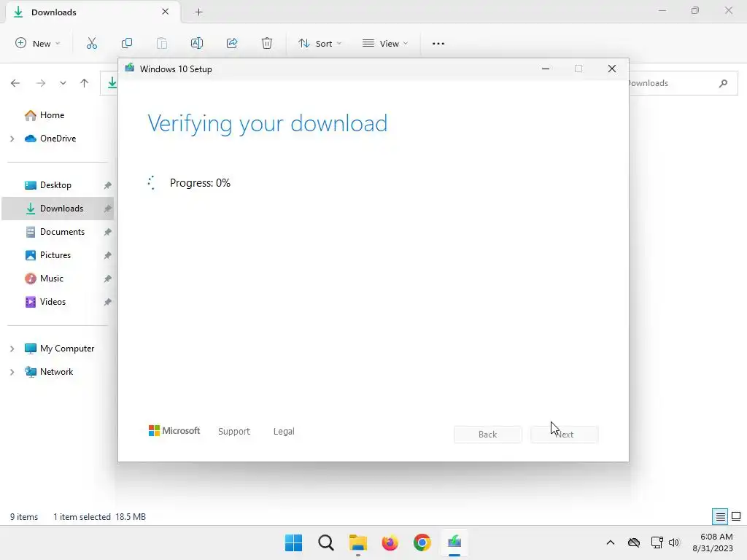Click the Windows 10 Setup taskbar icon
Screen dimensions: 747x560
click(x=454, y=542)
